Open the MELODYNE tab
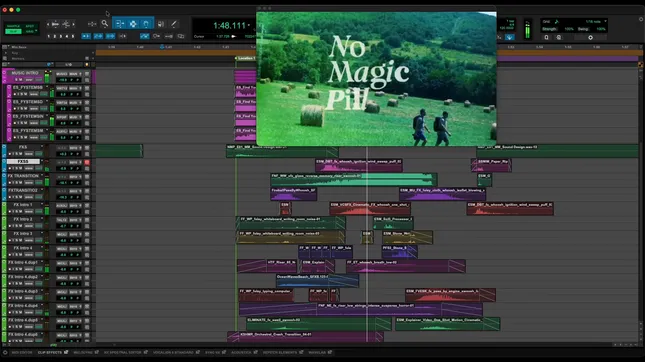The image size is (645, 362). (83, 353)
